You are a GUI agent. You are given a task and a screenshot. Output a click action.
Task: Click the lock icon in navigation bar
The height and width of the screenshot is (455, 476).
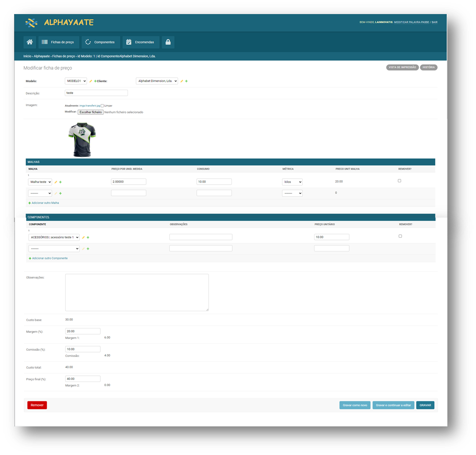[168, 42]
